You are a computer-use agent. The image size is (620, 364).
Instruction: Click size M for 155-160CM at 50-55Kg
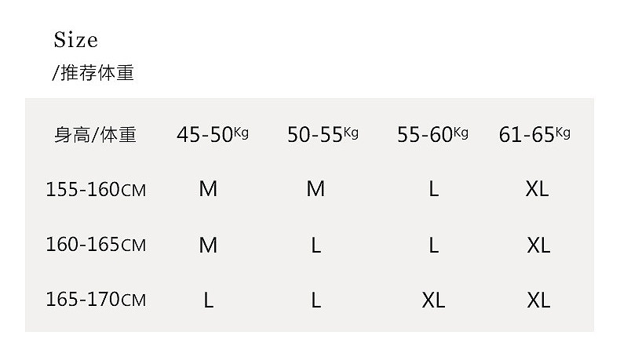click(x=315, y=189)
